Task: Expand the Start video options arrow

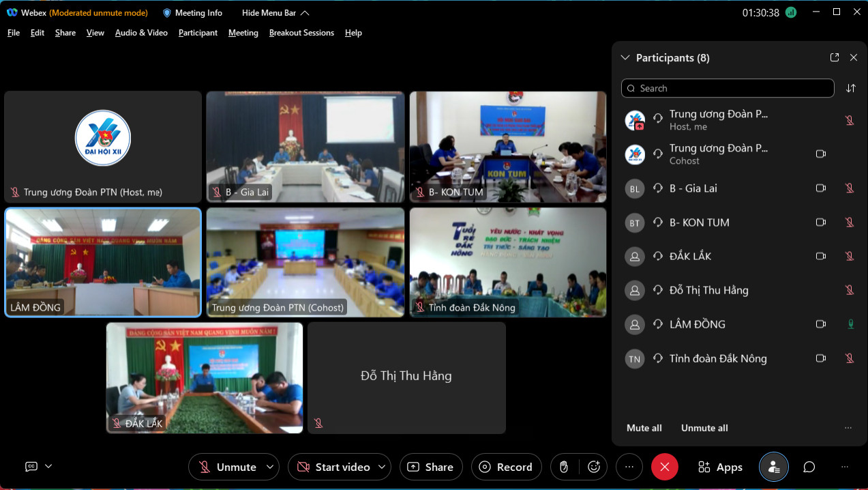Action: click(382, 467)
